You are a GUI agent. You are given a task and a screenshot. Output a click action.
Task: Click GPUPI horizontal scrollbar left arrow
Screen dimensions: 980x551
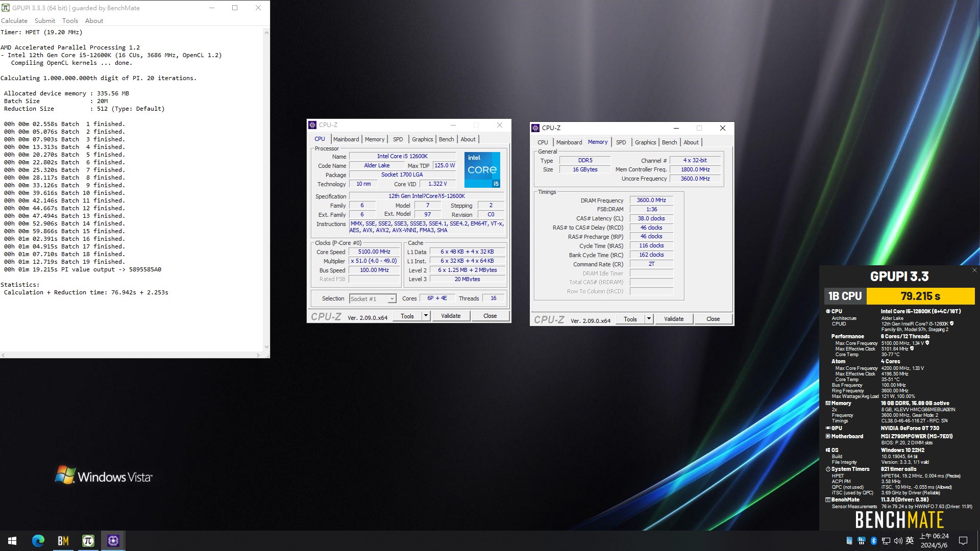tap(3, 355)
